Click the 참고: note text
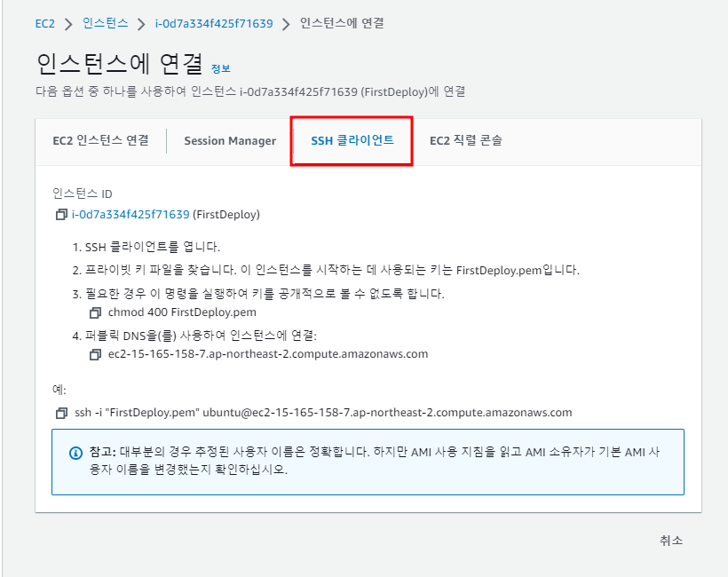 pyautogui.click(x=375, y=461)
